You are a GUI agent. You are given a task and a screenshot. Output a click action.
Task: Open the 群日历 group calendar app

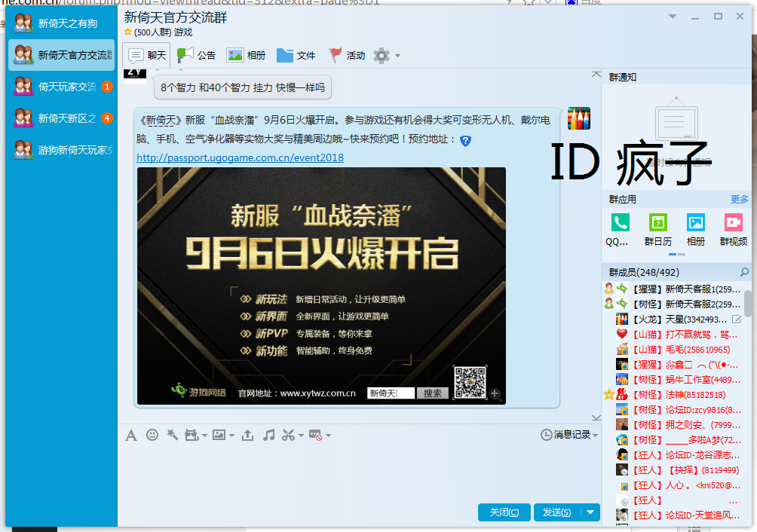pos(657,224)
